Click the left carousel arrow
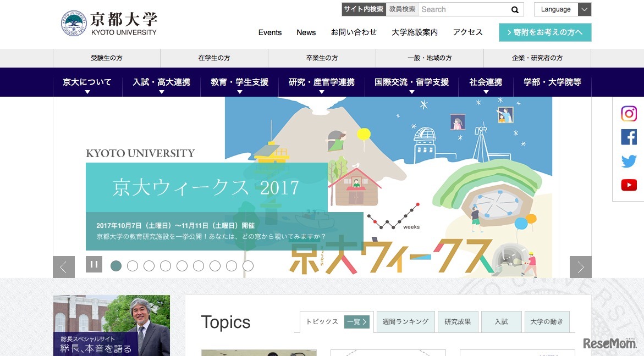 tap(63, 267)
